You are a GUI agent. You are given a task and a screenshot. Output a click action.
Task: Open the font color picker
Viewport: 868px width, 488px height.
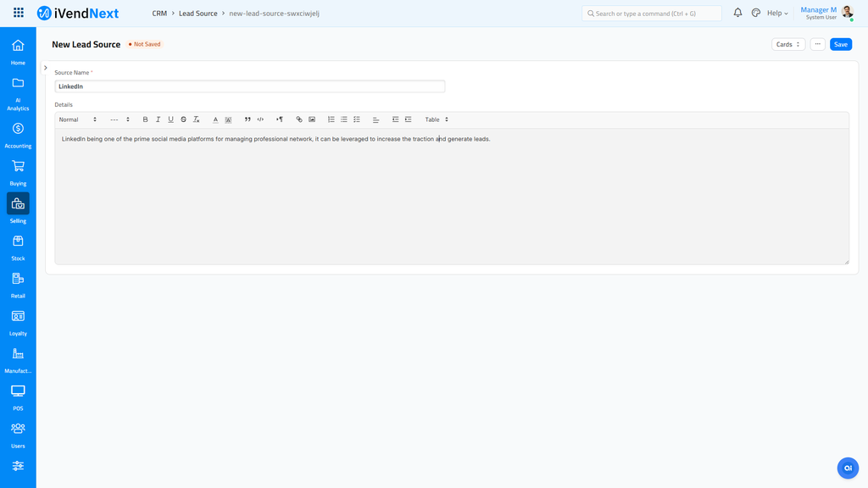coord(215,119)
